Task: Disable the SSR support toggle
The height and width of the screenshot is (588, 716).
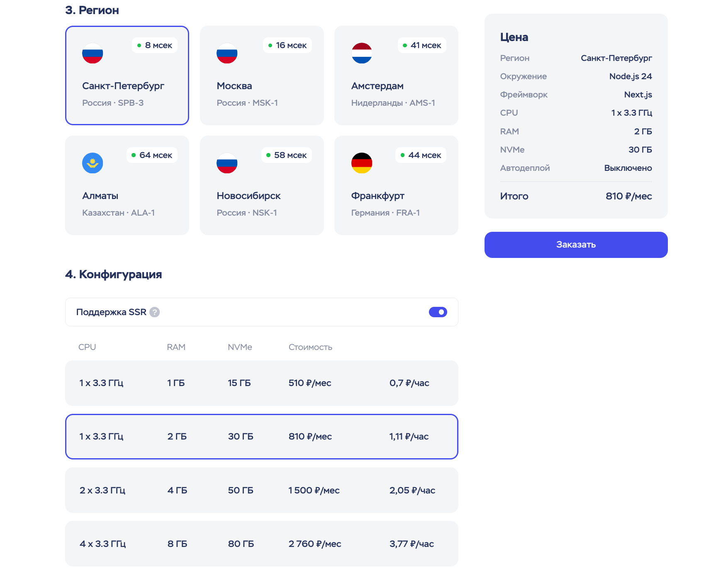Action: pyautogui.click(x=438, y=312)
